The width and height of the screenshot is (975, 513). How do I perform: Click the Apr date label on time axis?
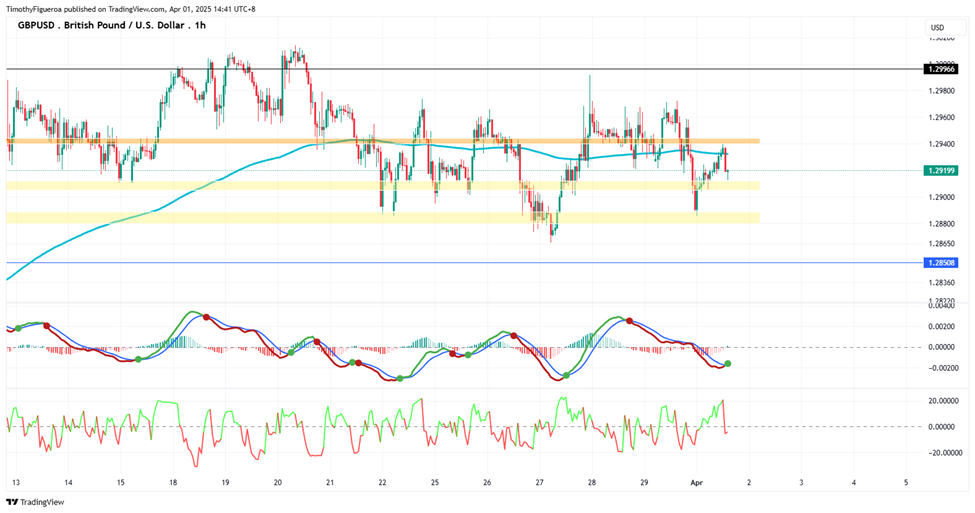click(x=696, y=483)
